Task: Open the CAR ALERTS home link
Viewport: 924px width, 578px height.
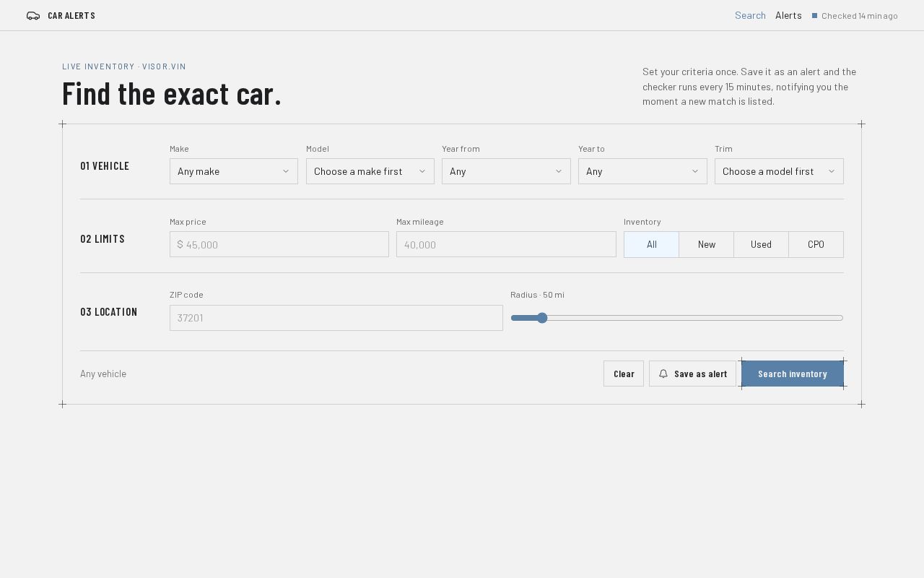Action: point(61,16)
